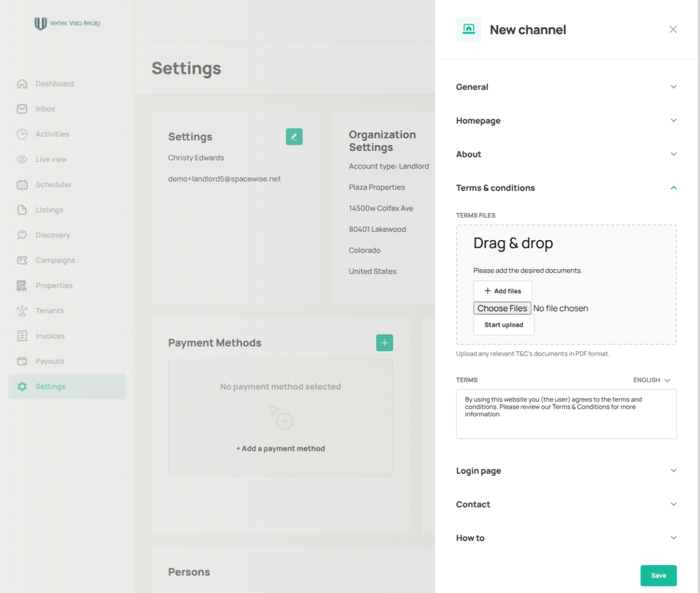
Task: Save the new channel
Action: [658, 575]
